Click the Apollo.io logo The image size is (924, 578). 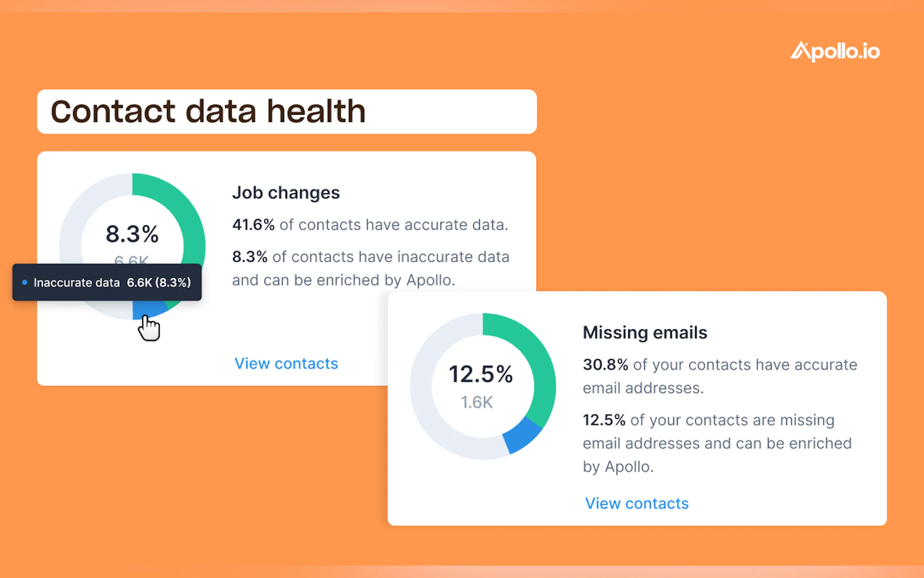835,52
